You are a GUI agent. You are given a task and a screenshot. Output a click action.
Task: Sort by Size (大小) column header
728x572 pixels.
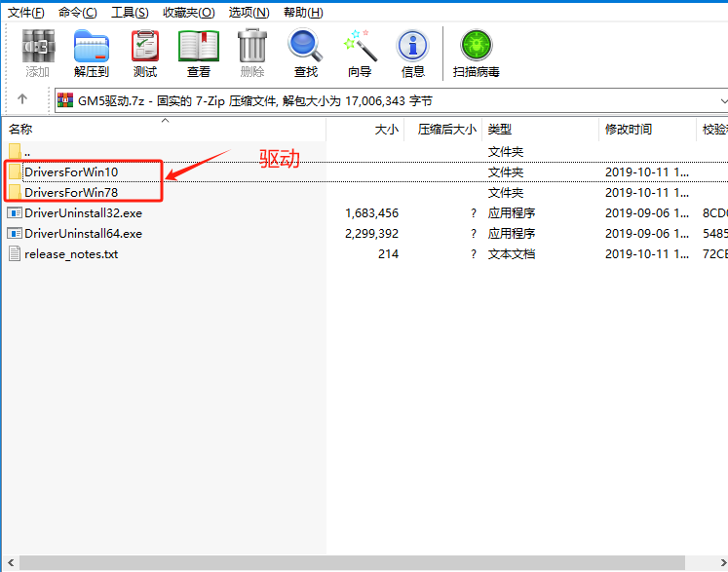[386, 129]
